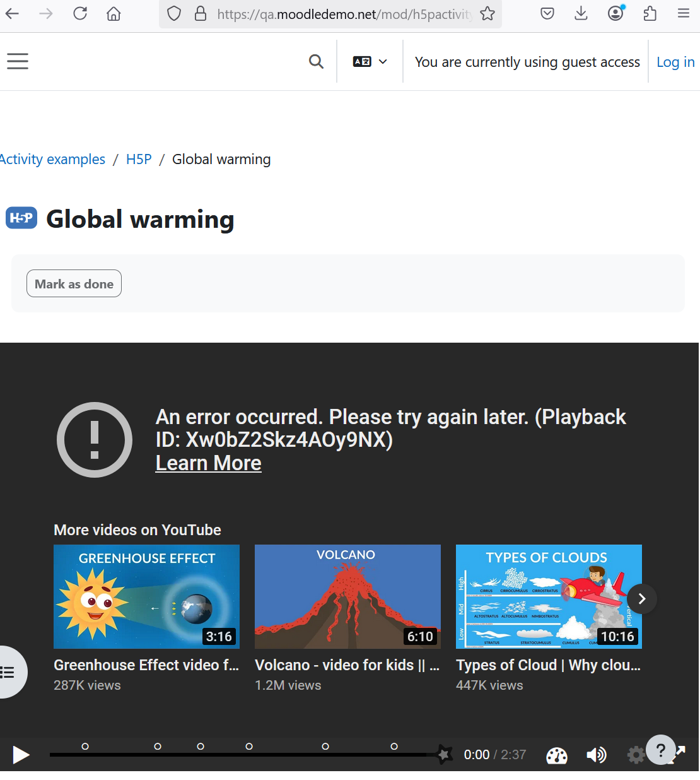Save page to Pocket
The width and height of the screenshot is (700, 780).
[x=547, y=13]
